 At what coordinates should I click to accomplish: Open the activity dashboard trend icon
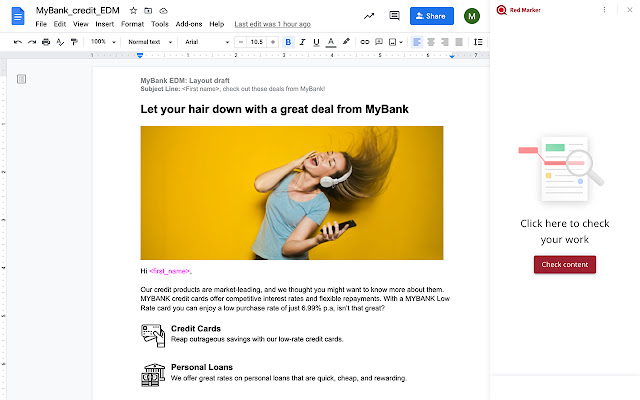(369, 16)
